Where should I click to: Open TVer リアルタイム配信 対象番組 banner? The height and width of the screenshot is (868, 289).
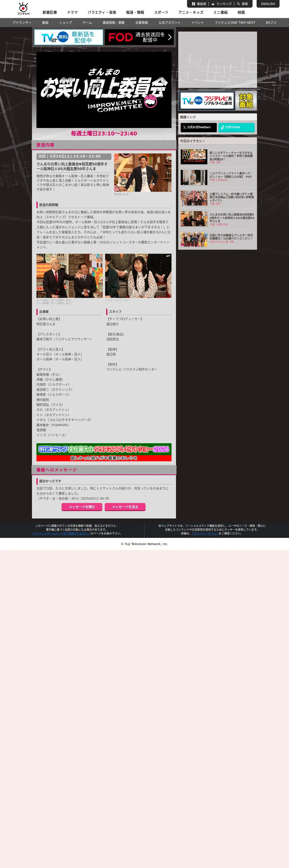point(218,101)
